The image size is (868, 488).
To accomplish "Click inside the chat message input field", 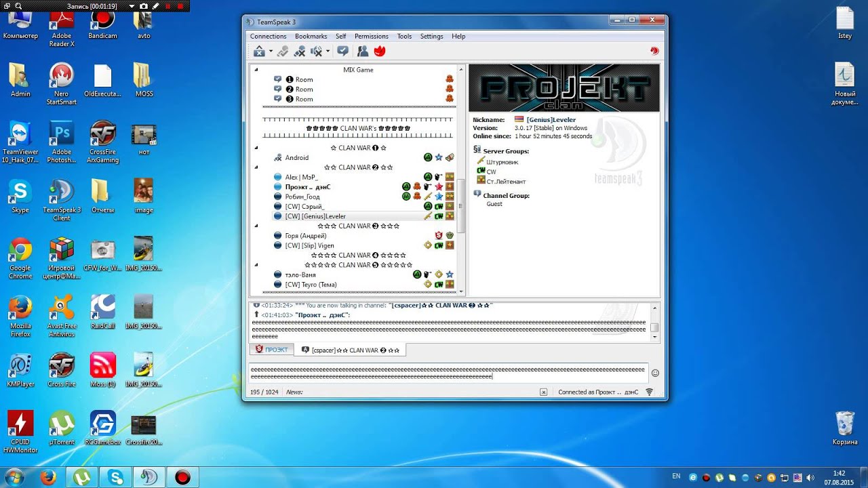I will [x=448, y=373].
